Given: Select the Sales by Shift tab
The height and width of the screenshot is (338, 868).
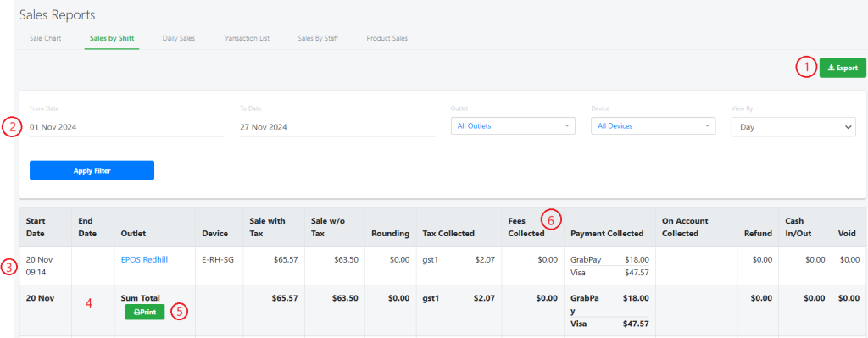Looking at the screenshot, I should (x=112, y=38).
